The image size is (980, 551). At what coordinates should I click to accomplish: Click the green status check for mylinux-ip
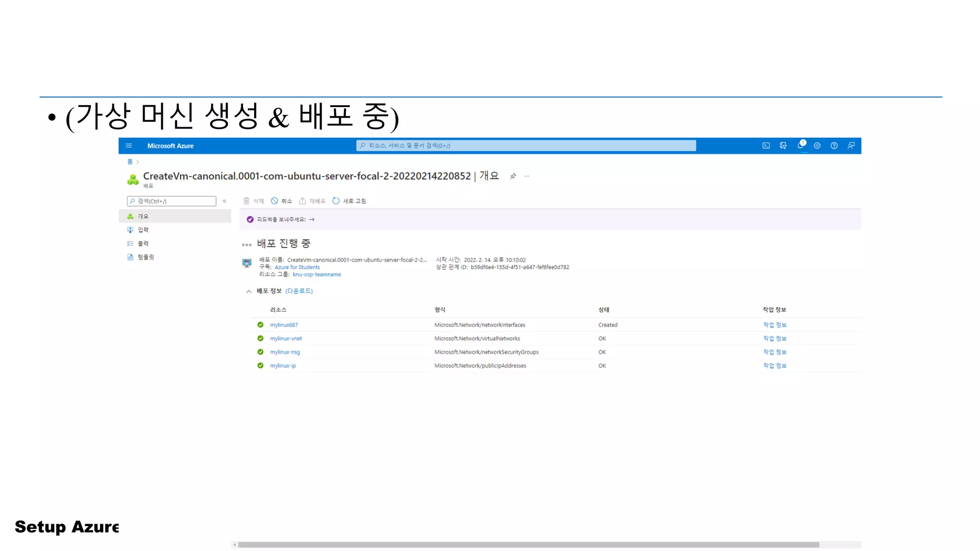[x=260, y=366]
